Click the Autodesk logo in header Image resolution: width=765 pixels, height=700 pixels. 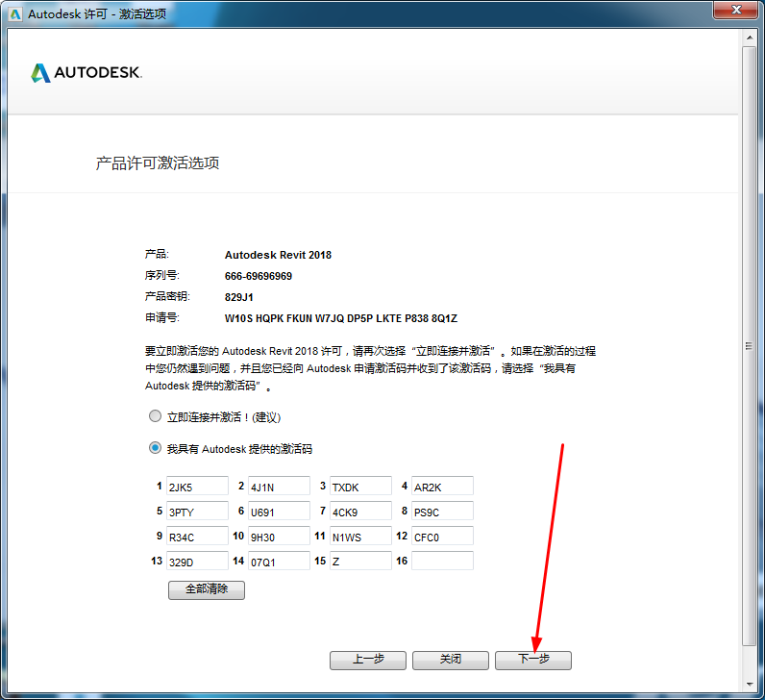[x=86, y=73]
